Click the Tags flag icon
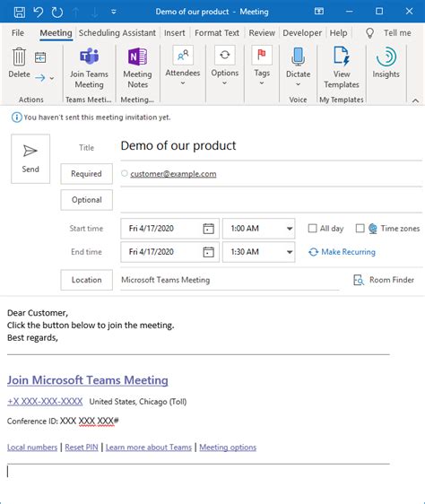Screen dimensions: 425x504 click(x=262, y=55)
